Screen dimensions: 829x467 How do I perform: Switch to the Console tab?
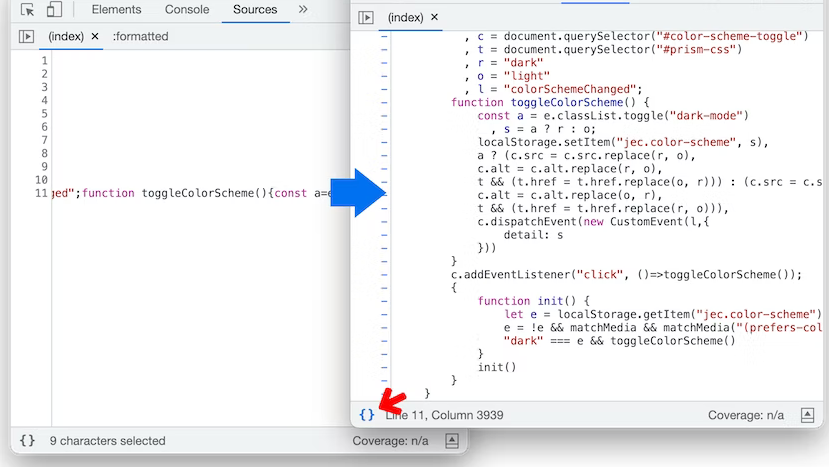(187, 10)
